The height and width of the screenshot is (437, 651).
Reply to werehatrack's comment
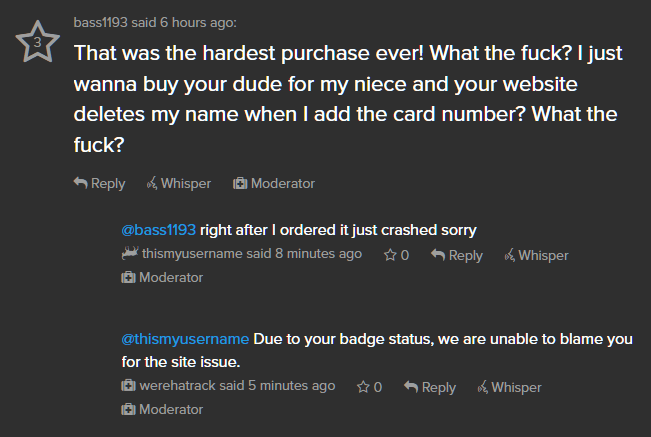[430, 387]
